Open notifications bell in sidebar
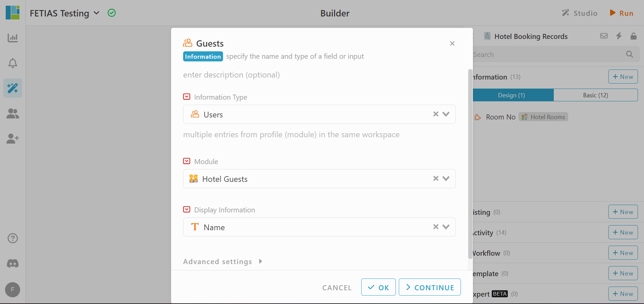 point(13,63)
